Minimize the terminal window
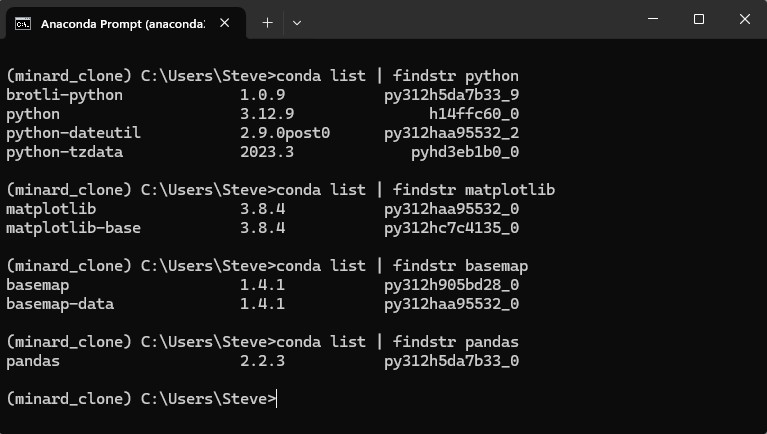 coord(653,19)
